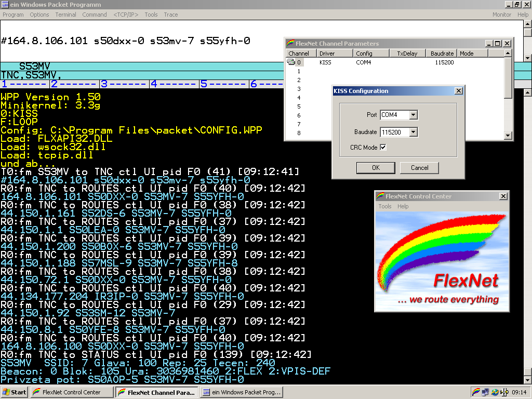Click the scroll up arrow of input pane
532x399 pixels.
tap(528, 24)
